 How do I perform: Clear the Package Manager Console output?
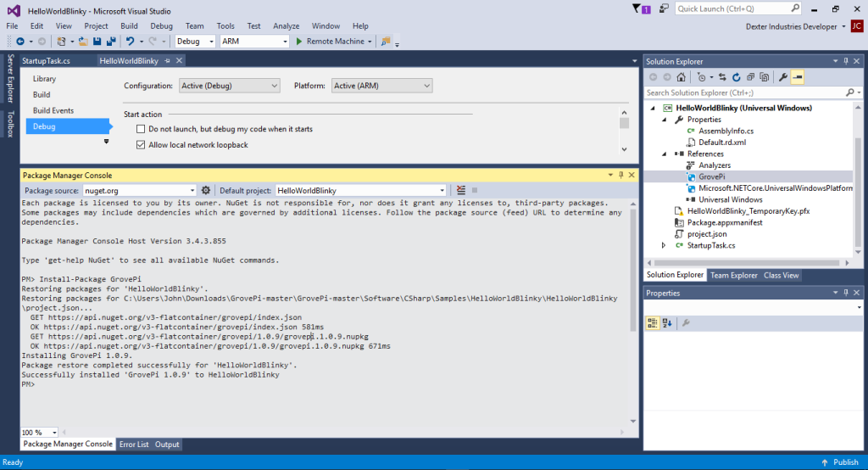(461, 190)
